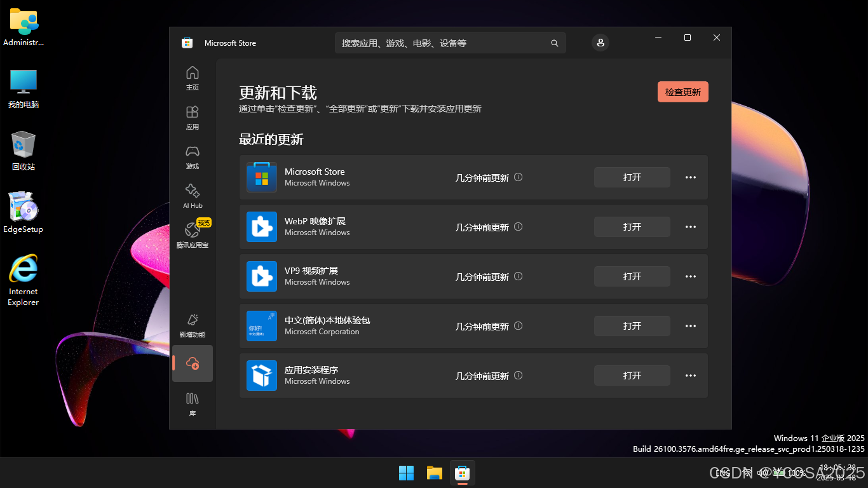Select the Recycle Bin (回收站) desktop icon
The width and height of the screenshot is (868, 488).
[x=24, y=151]
